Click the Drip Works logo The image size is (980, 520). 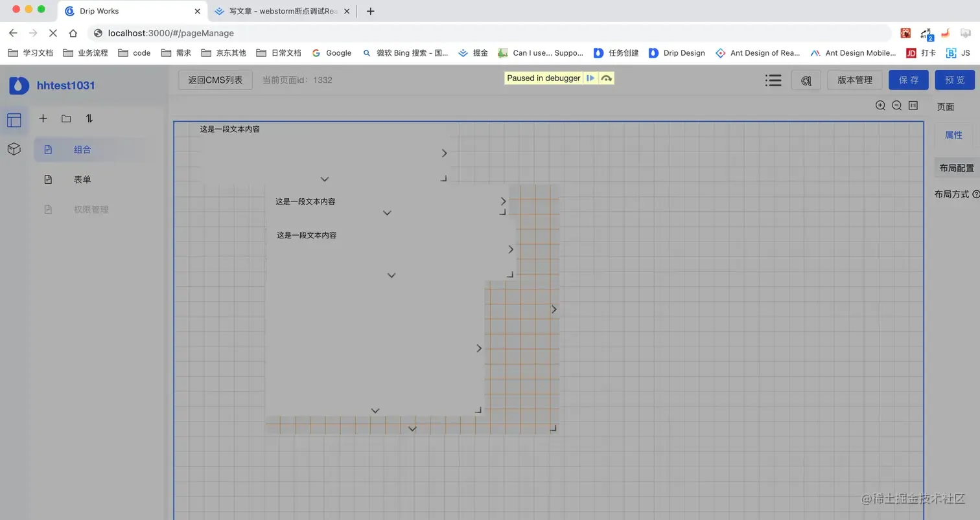(x=19, y=85)
